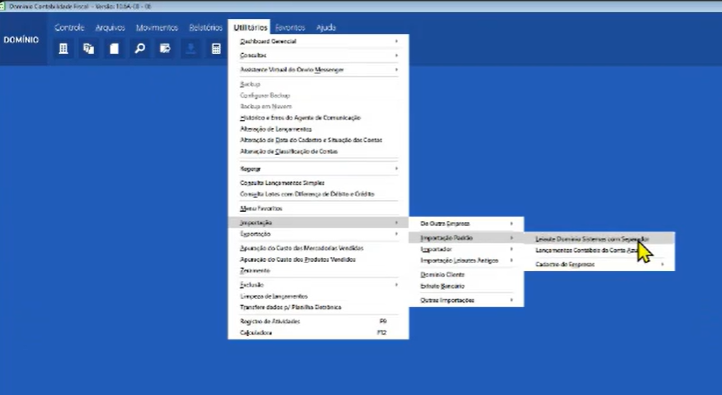The height and width of the screenshot is (395, 722).
Task: Click the app icon in the title bar
Action: tap(3, 6)
